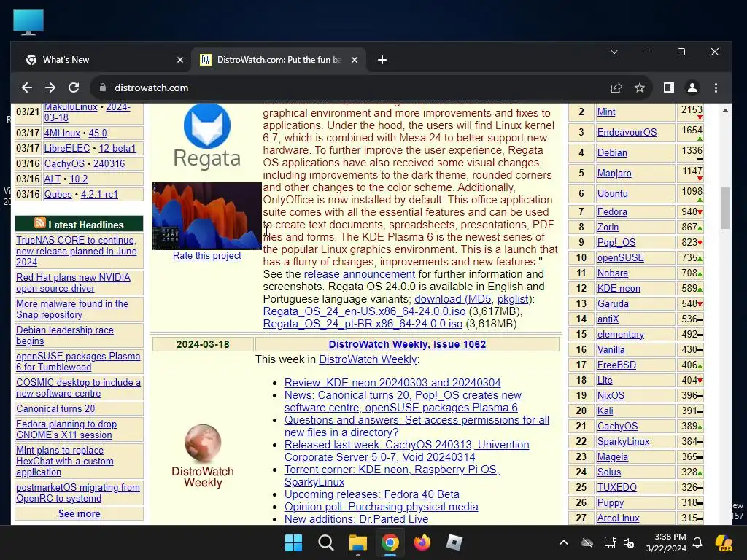The image size is (747, 560).
Task: Click See more under Latest Headlines
Action: 79,514
